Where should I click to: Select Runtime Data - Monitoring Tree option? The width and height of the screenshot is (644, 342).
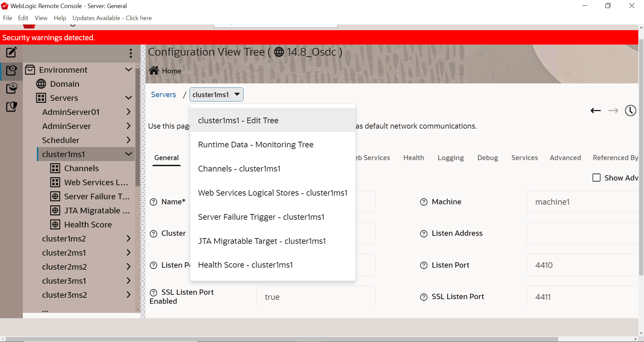256,145
